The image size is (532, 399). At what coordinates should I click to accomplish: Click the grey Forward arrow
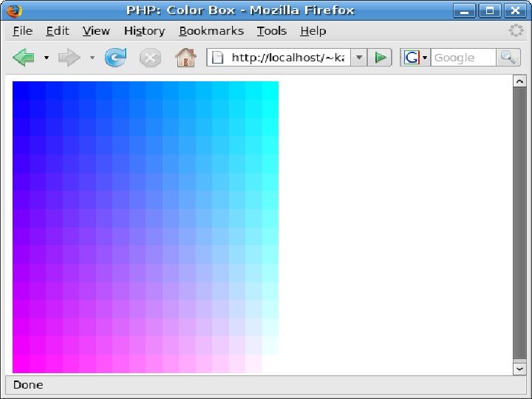tap(69, 58)
